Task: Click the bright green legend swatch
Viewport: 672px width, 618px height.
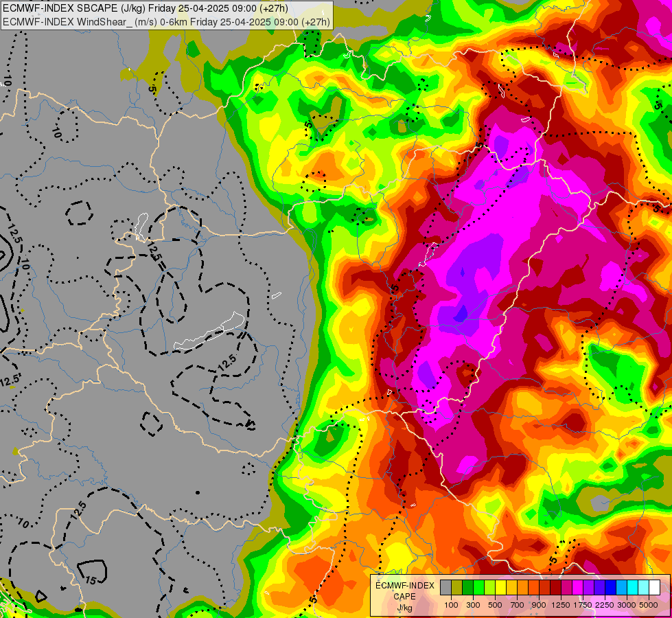Action: pos(478,588)
